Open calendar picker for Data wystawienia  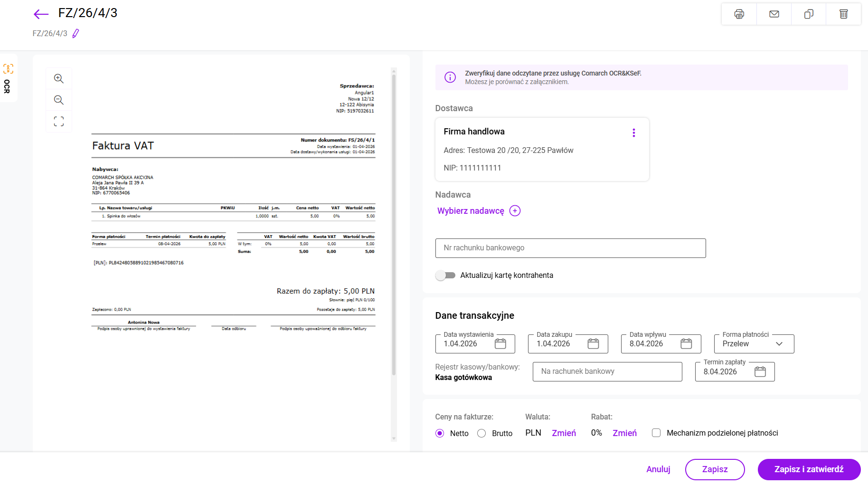[500, 344]
